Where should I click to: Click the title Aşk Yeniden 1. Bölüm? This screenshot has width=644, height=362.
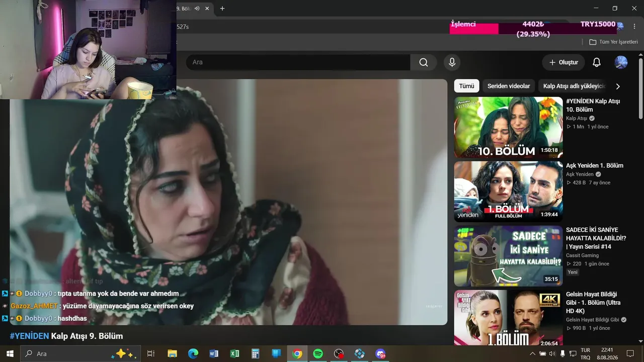[x=595, y=165]
